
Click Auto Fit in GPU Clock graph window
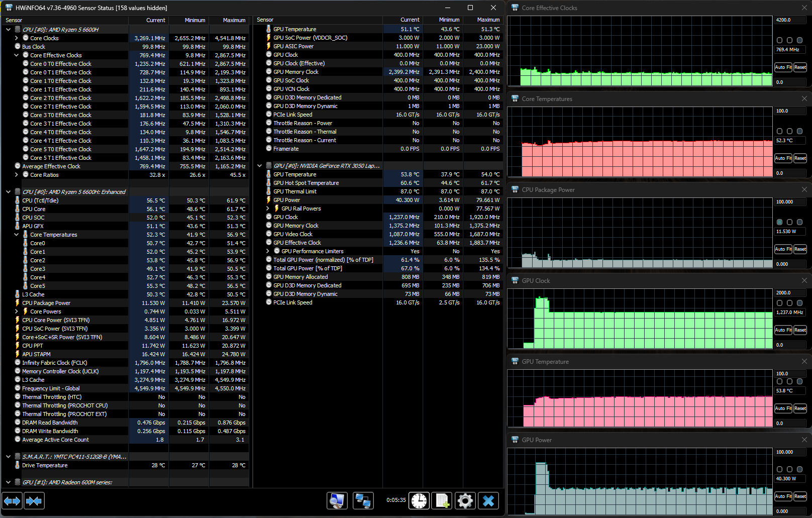(783, 330)
